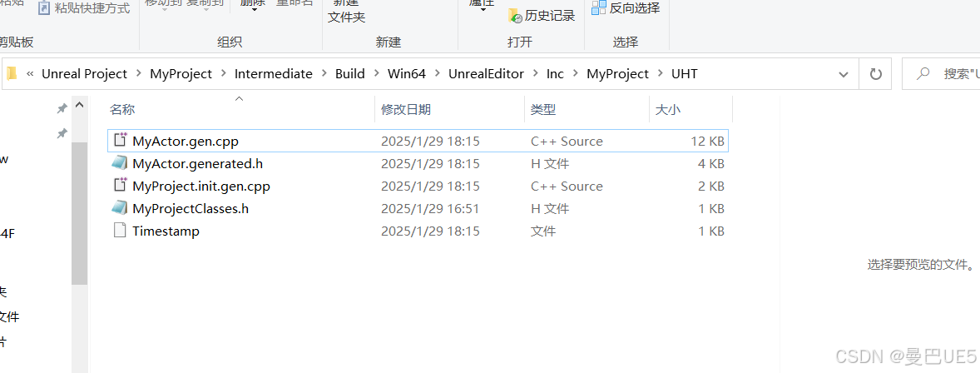Expand the chevron after Intermediate in breadcrumb

click(x=324, y=74)
